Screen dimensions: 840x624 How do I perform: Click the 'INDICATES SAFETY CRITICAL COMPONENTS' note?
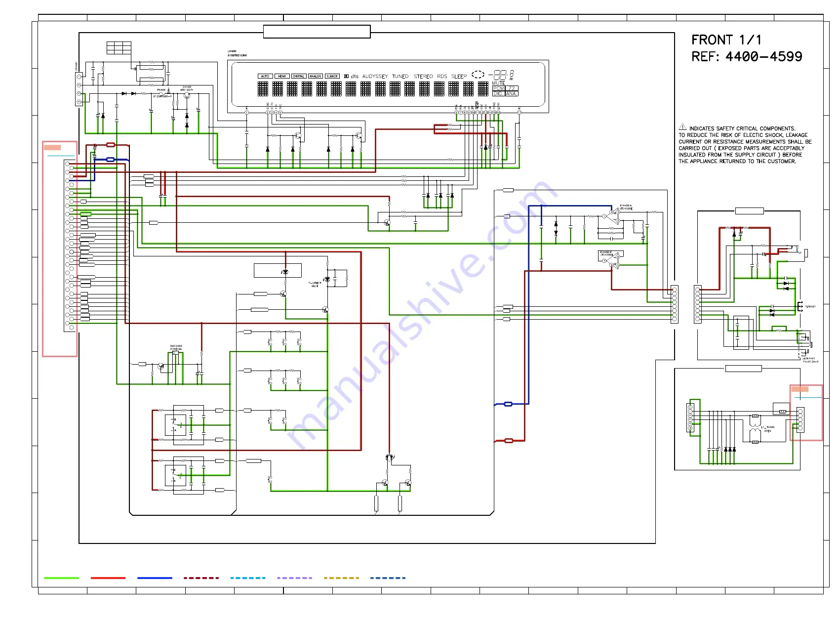(743, 128)
